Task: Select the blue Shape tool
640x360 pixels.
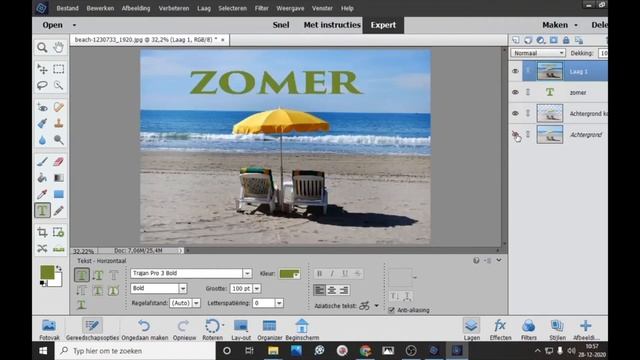Action: click(58, 194)
